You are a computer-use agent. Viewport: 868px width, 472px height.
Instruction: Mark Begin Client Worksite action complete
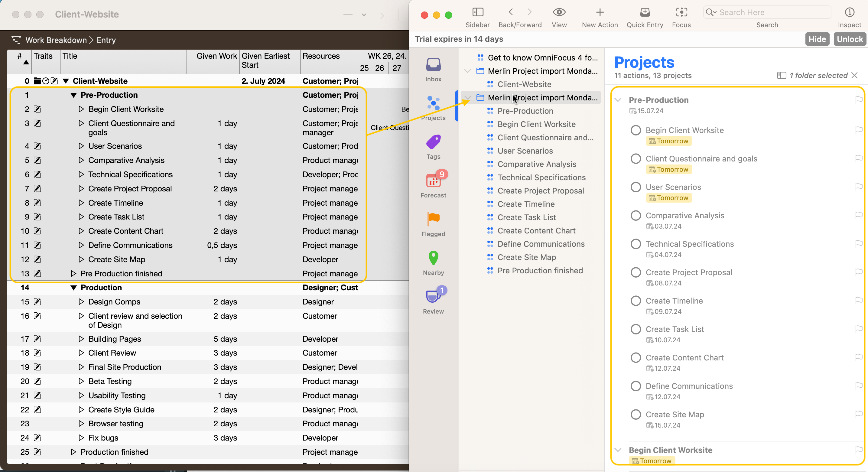pyautogui.click(x=636, y=130)
